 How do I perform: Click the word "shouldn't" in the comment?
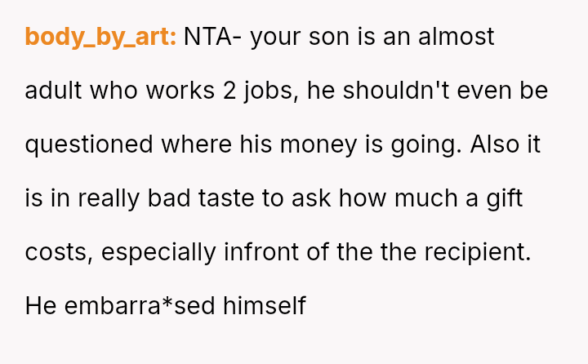[x=396, y=91]
